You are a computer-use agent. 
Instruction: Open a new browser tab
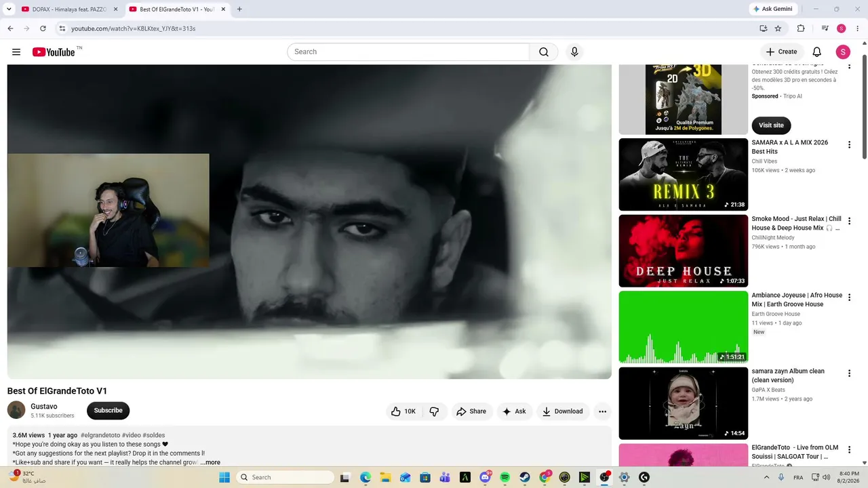click(239, 9)
